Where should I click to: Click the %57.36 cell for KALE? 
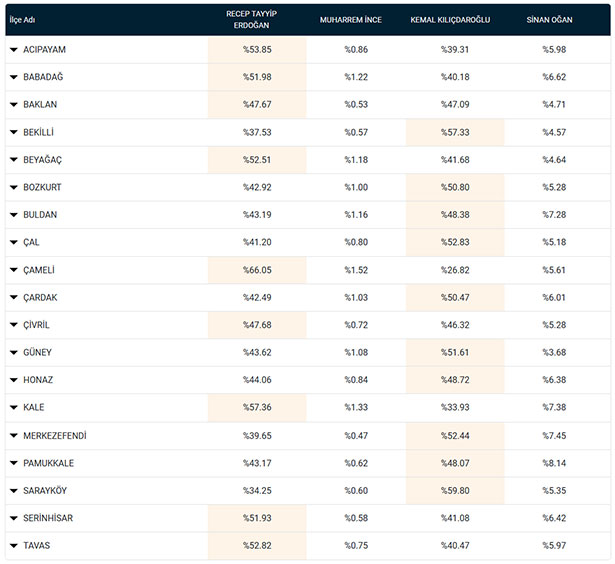click(x=257, y=408)
